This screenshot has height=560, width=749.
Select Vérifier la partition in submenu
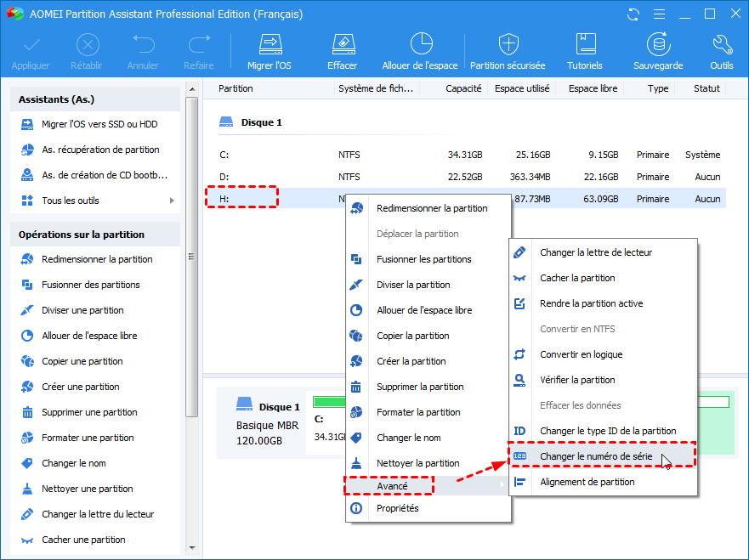click(603, 380)
